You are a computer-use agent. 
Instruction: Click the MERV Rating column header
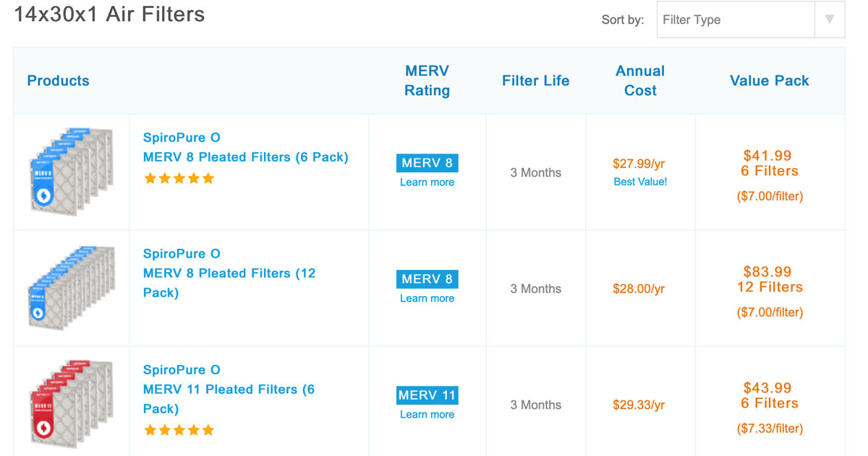point(427,80)
